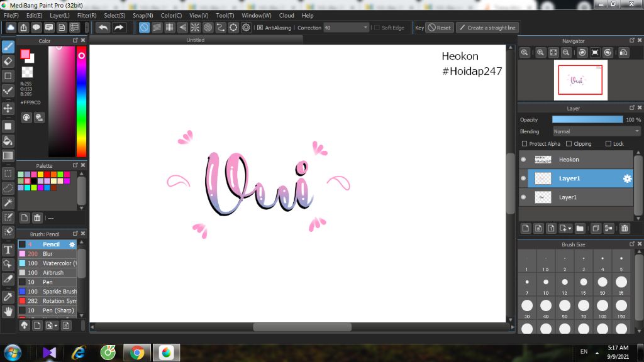Delete layer with trash icon
The width and height of the screenshot is (644, 362).
point(625,228)
